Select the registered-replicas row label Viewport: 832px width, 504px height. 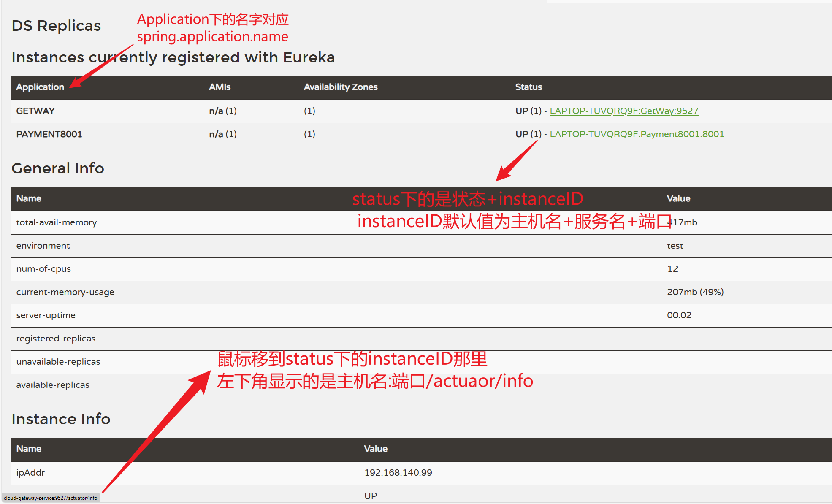click(56, 339)
